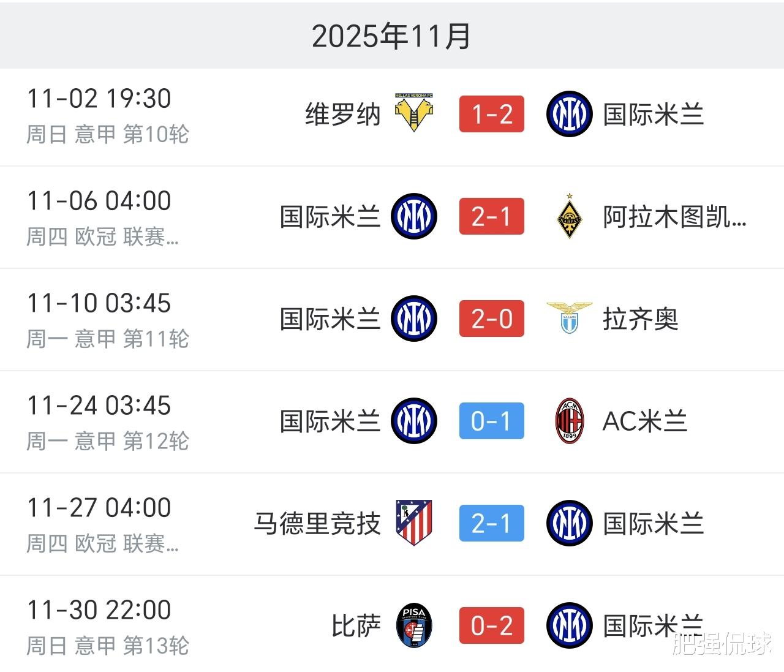Open the blue 0-1 derby score badge

491,421
